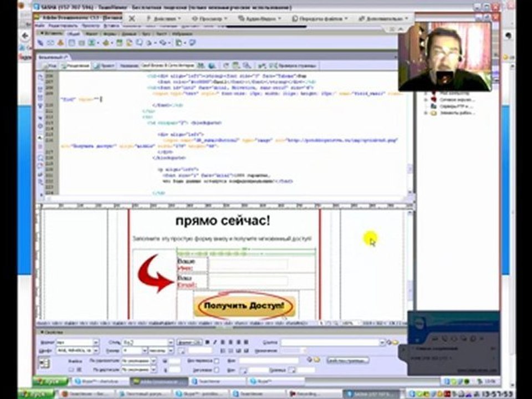Open the cell Фон color swatch
The width and height of the screenshot is (532, 399).
pyautogui.click(x=243, y=370)
